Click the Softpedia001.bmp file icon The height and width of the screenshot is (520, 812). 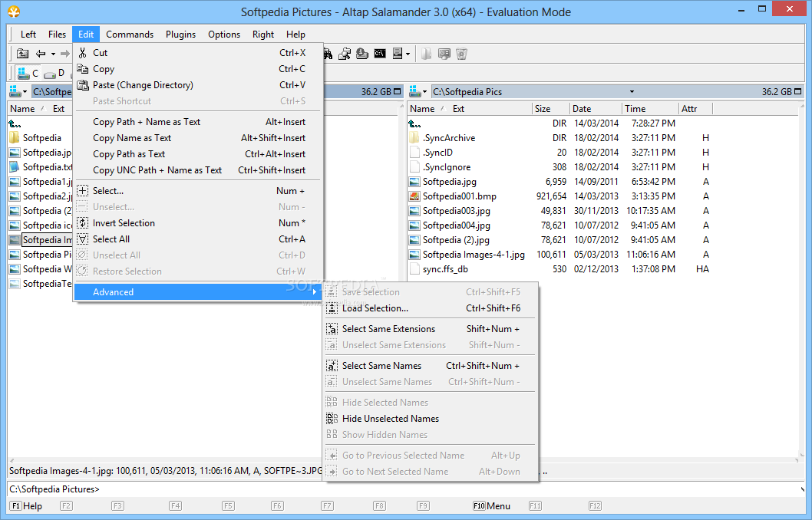pyautogui.click(x=414, y=196)
